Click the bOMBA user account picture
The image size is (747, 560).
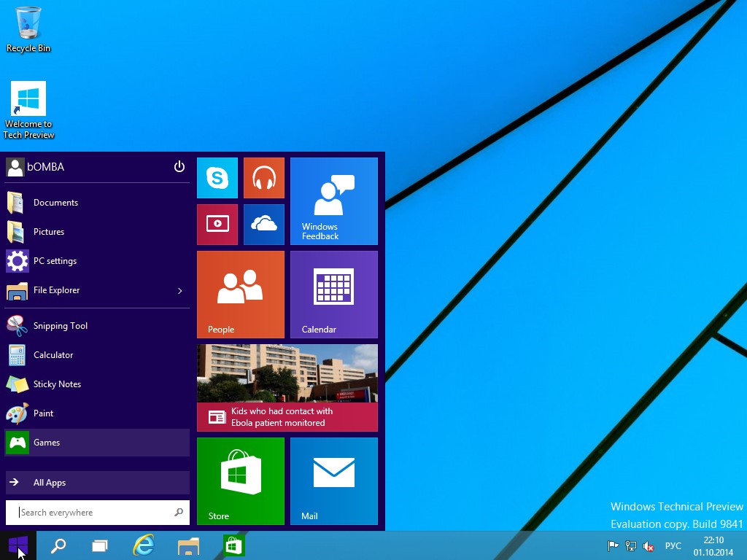pos(15,167)
